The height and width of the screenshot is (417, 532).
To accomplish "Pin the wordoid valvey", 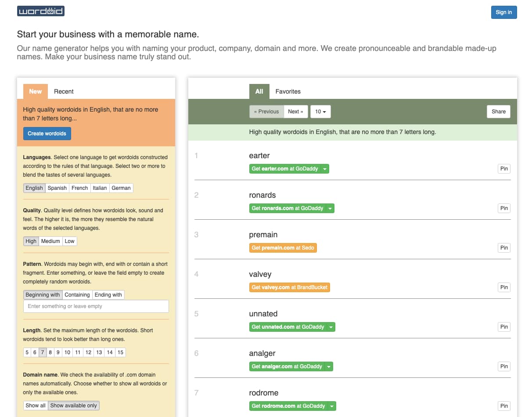I will tap(503, 287).
